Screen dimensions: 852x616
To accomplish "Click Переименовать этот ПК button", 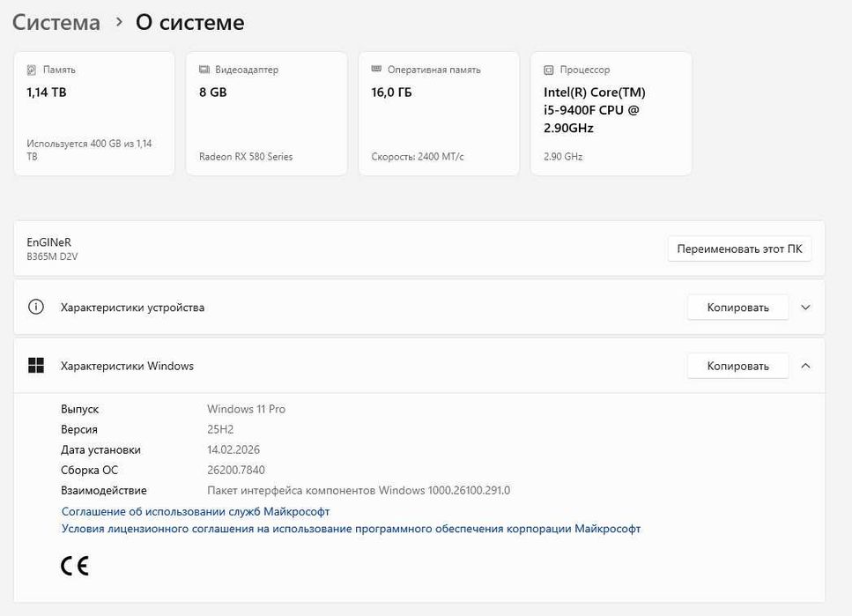I will (x=739, y=249).
